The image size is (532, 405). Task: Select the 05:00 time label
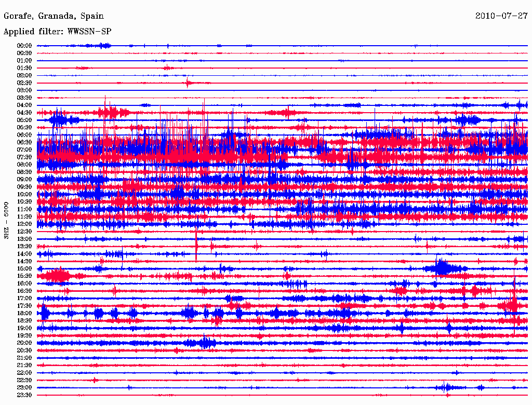[24, 120]
